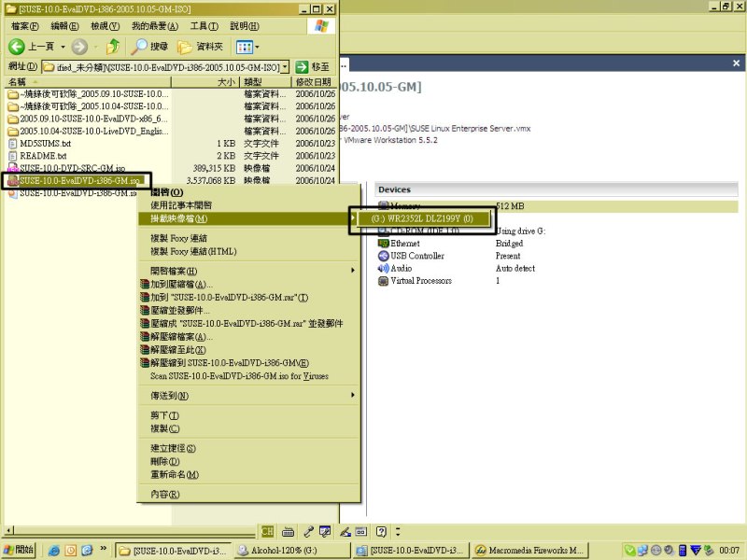Expand the 傳送到(N) submenu

(353, 395)
